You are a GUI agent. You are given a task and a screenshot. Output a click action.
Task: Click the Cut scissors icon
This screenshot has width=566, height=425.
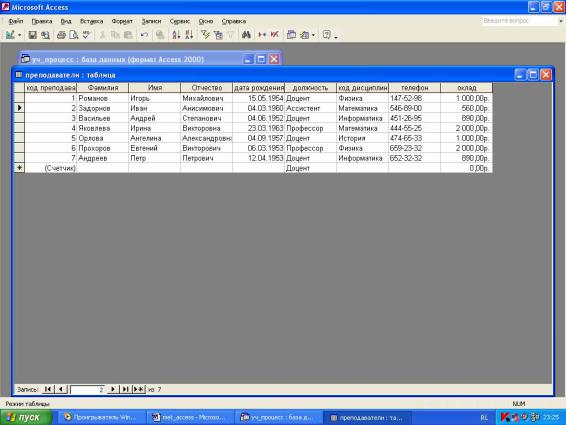pyautogui.click(x=103, y=35)
